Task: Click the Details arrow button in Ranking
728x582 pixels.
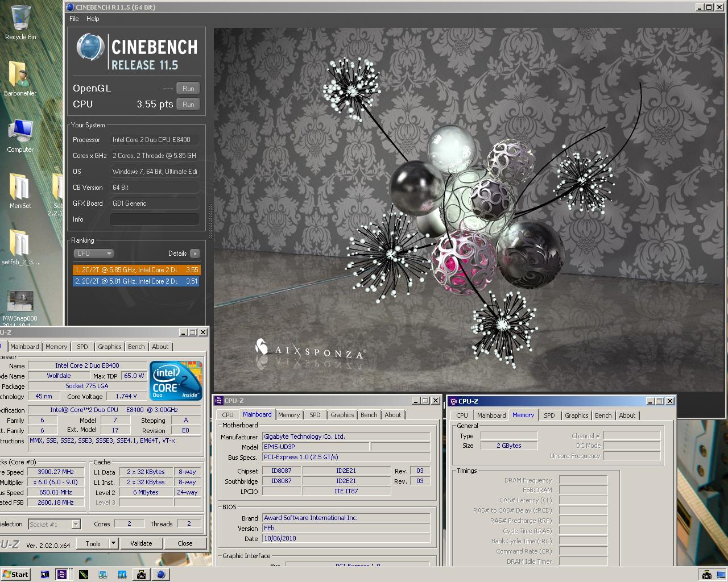Action: click(x=195, y=253)
